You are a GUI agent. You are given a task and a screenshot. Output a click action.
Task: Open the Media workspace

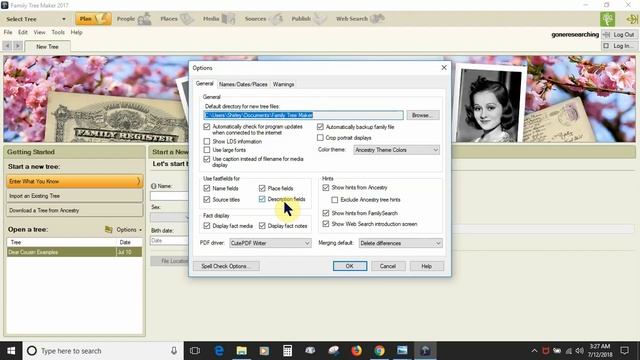click(219, 19)
